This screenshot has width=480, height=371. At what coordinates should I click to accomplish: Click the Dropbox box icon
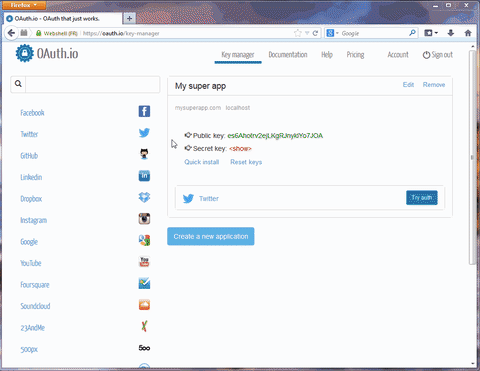(144, 197)
